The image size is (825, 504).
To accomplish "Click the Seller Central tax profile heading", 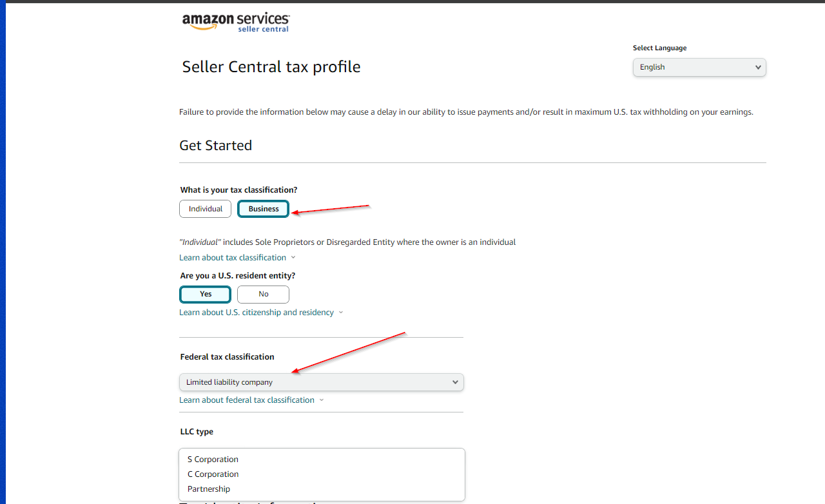I will [x=271, y=67].
